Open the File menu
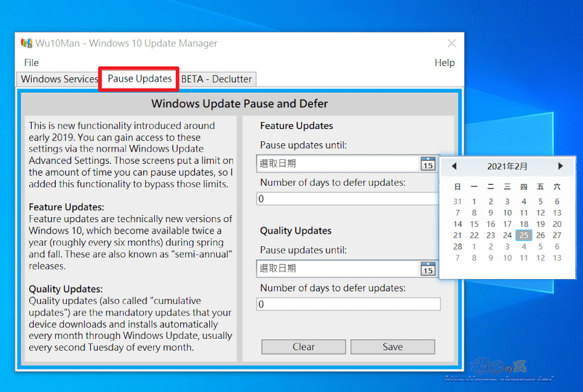Viewport: 583px width, 392px height. point(31,62)
